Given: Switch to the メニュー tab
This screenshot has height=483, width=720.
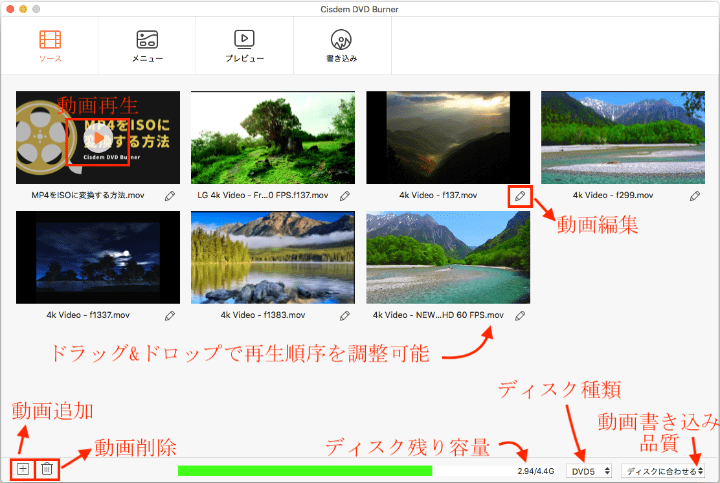Looking at the screenshot, I should coord(147,46).
